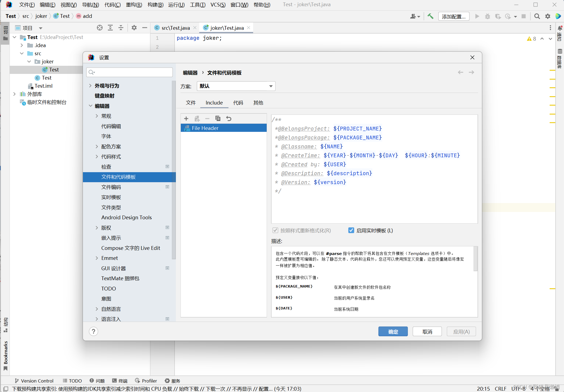This screenshot has height=392, width=564.
Task: Click the copy template icon
Action: pos(218,119)
